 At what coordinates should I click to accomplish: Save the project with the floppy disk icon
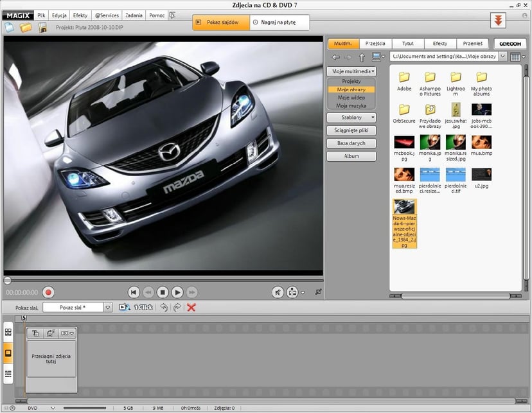pos(42,28)
